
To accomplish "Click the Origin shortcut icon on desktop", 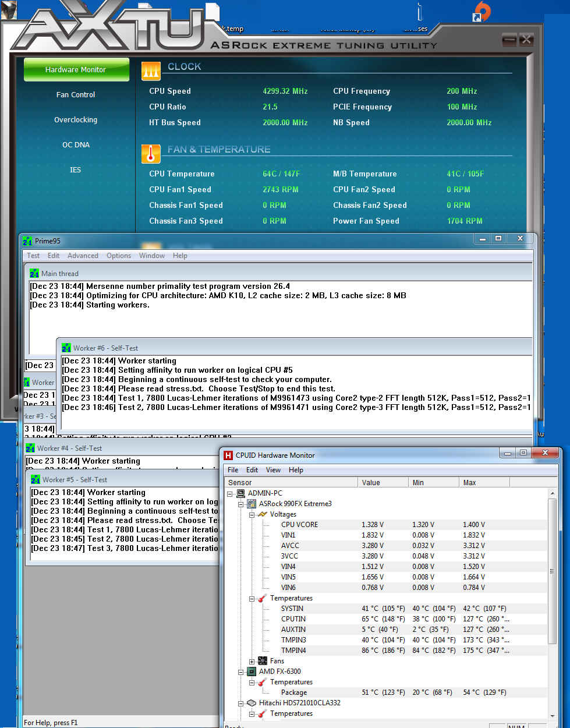I will [x=482, y=10].
